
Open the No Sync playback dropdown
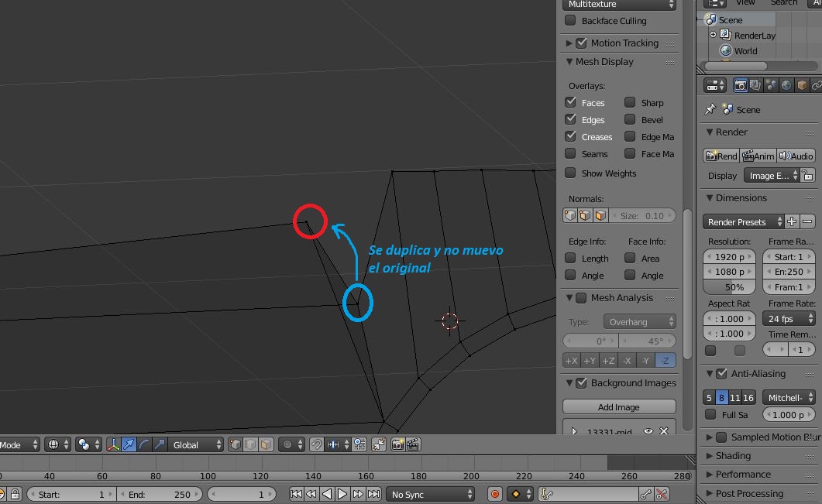click(431, 494)
